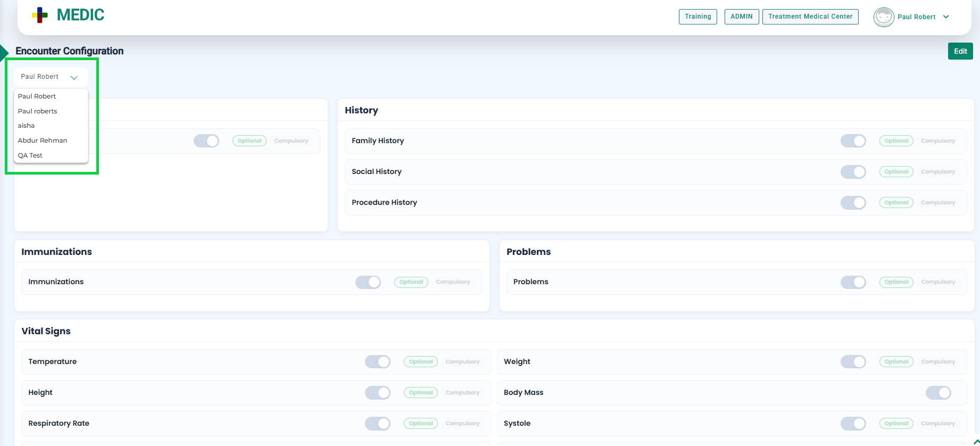Click the Edit button

960,51
